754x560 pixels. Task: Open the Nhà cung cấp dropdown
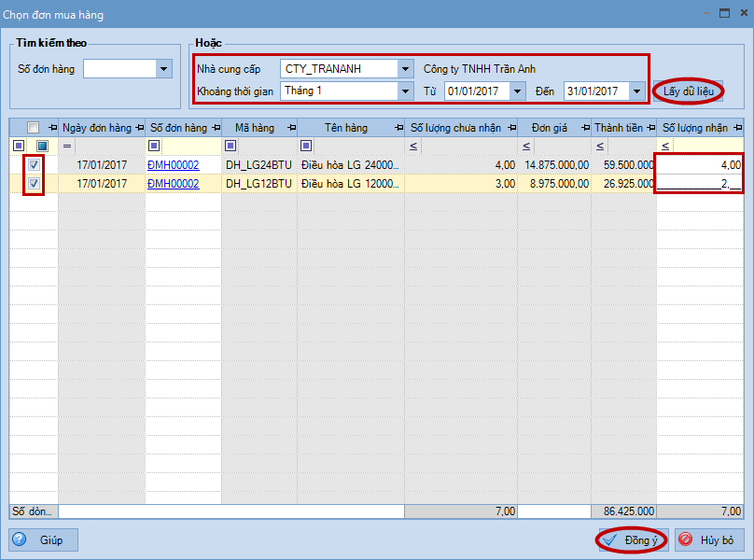pyautogui.click(x=405, y=69)
